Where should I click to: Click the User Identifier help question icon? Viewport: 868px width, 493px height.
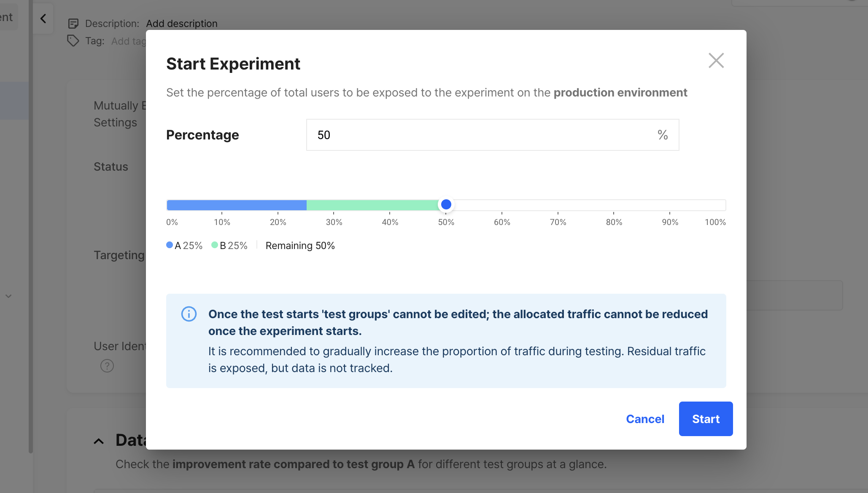[x=107, y=366]
